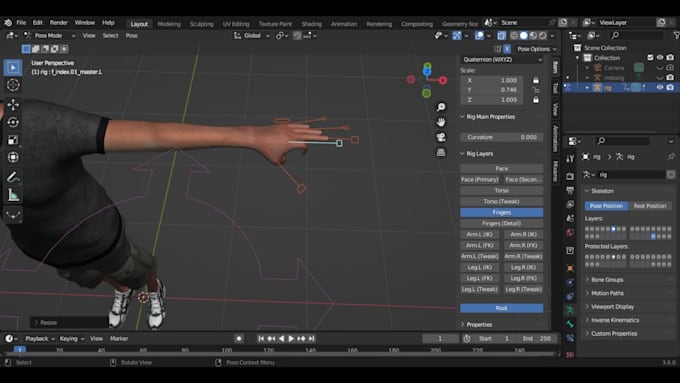Switch to the Animation workspace tab
This screenshot has width=680, height=383.
(x=344, y=24)
